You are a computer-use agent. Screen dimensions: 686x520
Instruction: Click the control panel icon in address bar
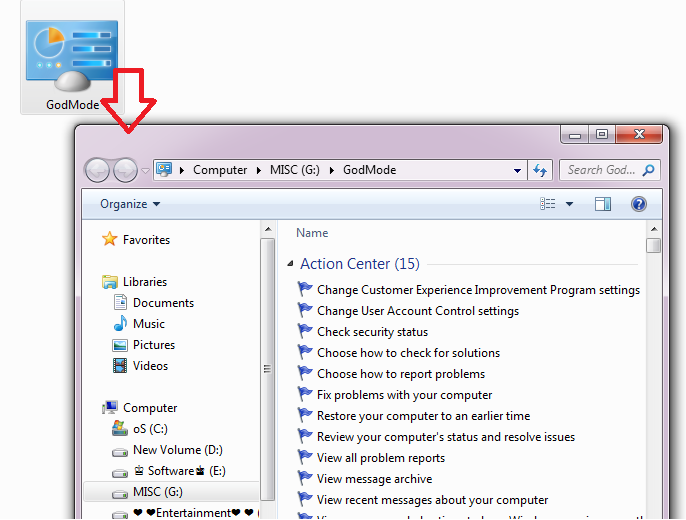pos(164,170)
